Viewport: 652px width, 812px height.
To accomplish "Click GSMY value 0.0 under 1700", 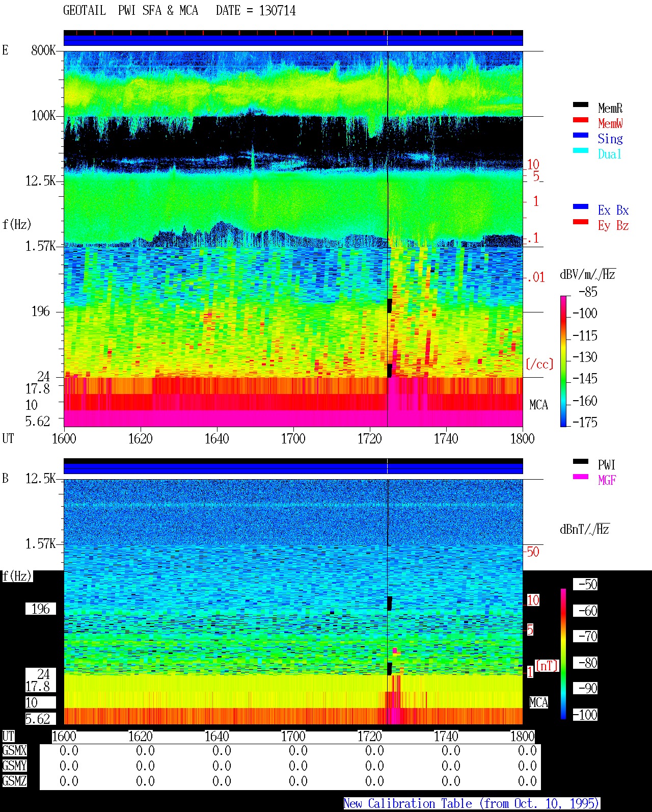I will 298,766.
